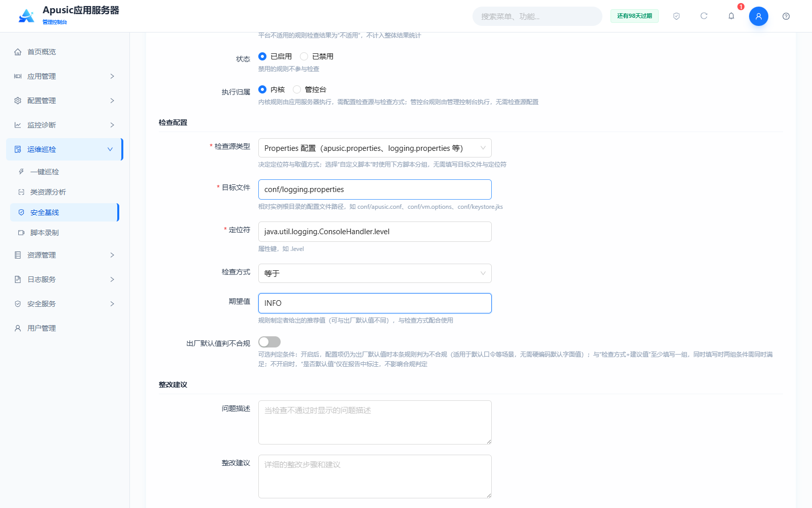
Task: Click the 一键巡检 lightning icon
Action: (21, 172)
